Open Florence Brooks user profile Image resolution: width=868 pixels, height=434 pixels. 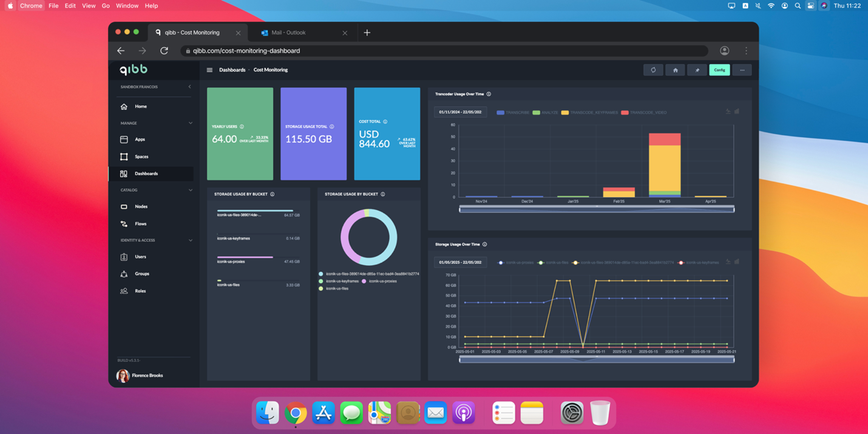point(140,376)
